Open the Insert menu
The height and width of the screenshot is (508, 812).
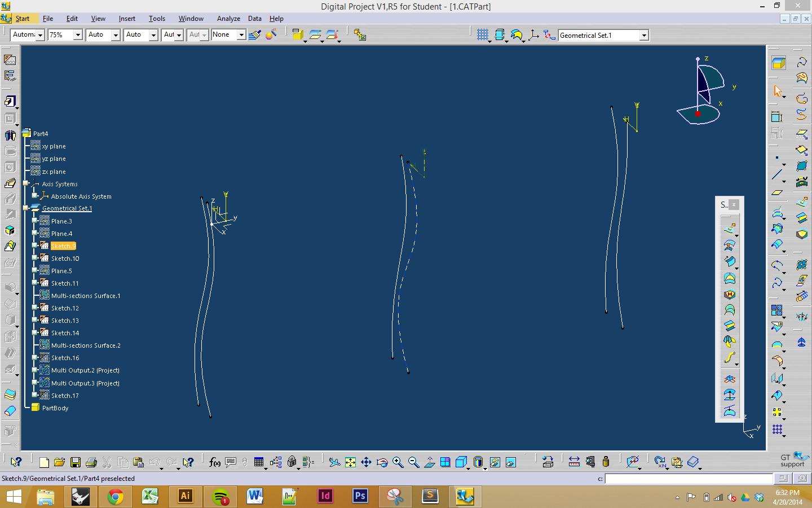(x=127, y=19)
